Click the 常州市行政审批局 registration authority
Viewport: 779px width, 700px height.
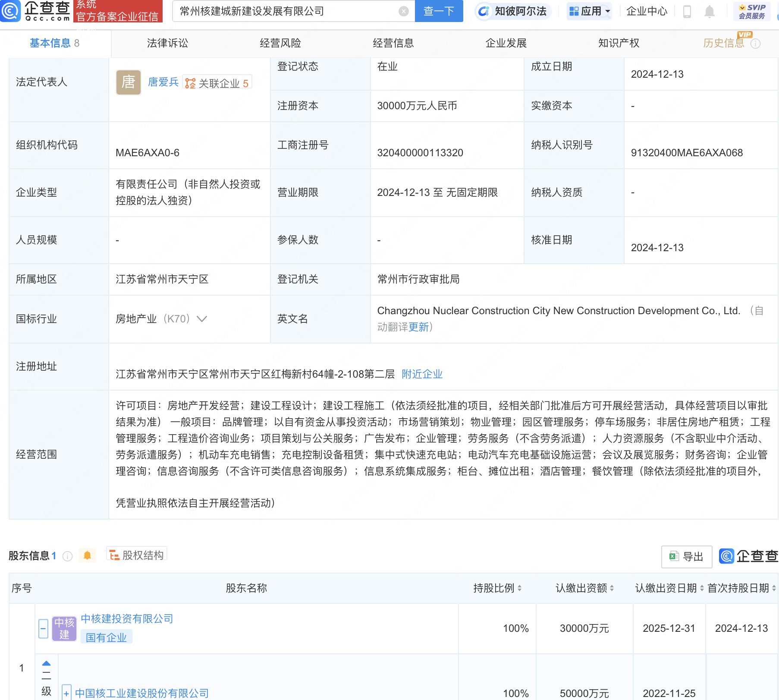[418, 279]
